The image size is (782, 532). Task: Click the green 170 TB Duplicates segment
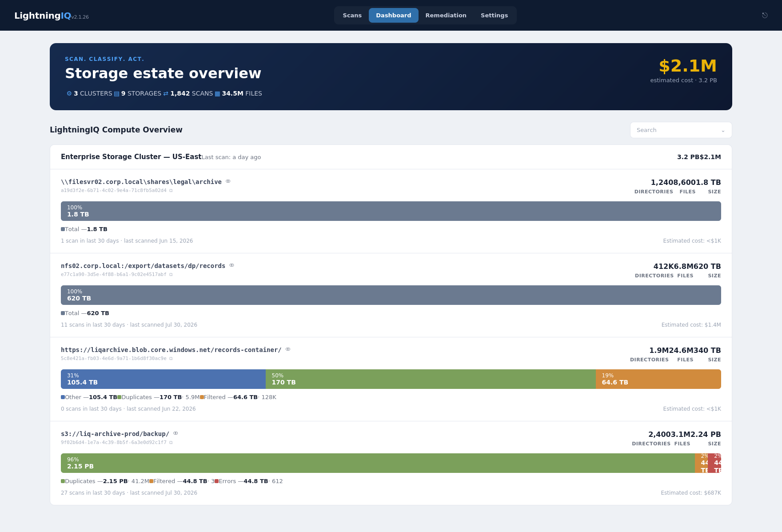coord(431,379)
